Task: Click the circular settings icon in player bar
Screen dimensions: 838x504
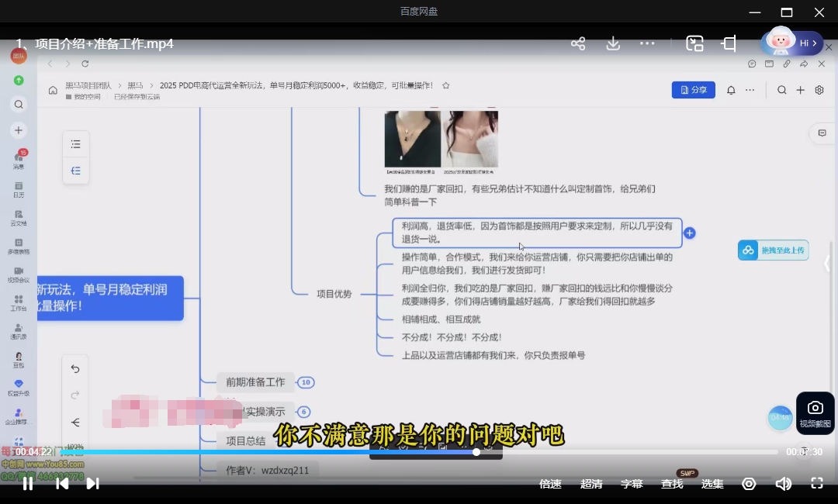Action: 749,484
